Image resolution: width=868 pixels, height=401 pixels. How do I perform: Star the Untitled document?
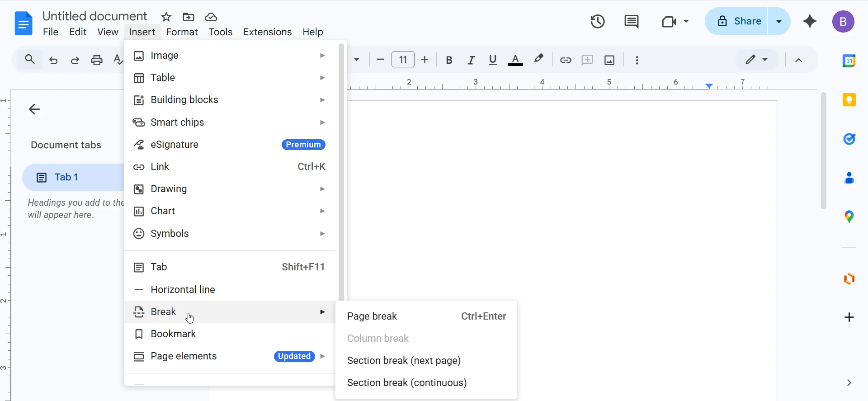pos(166,17)
